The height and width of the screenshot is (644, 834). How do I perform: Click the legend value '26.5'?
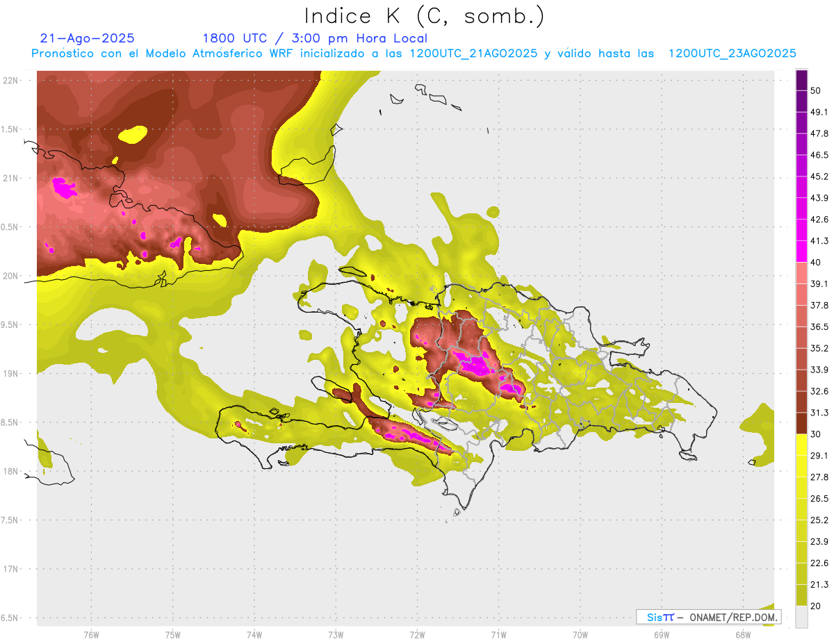[819, 499]
